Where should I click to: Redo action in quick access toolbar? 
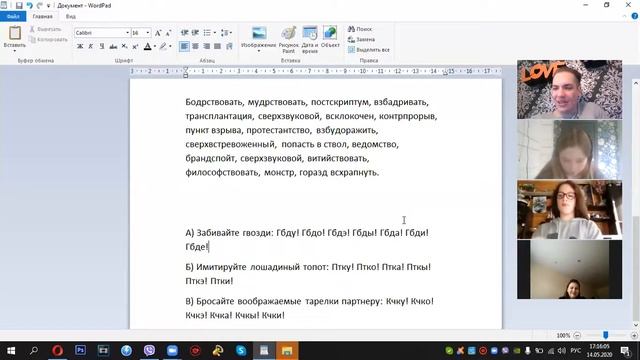40,6
